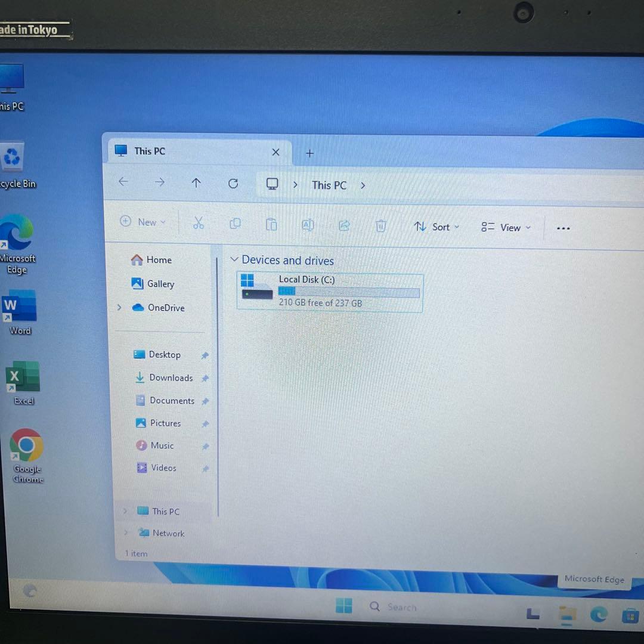Select the Rename icon in the toolbar

click(308, 225)
